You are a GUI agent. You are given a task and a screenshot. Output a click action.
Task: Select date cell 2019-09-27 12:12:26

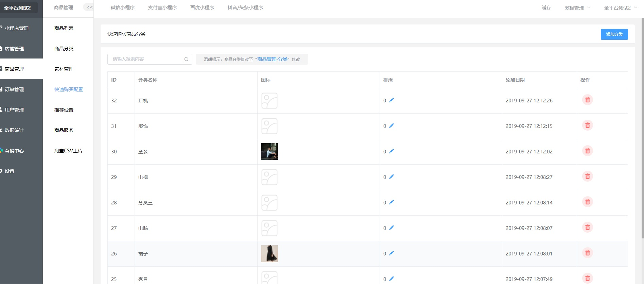click(x=529, y=101)
